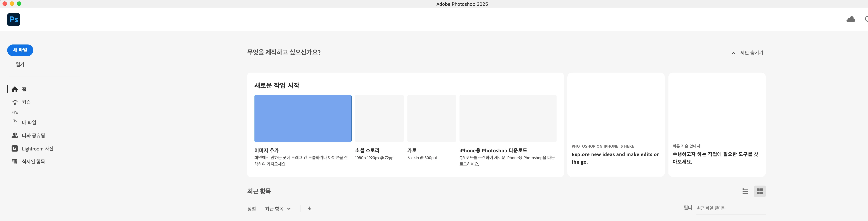Switch recent items to list view

745,191
